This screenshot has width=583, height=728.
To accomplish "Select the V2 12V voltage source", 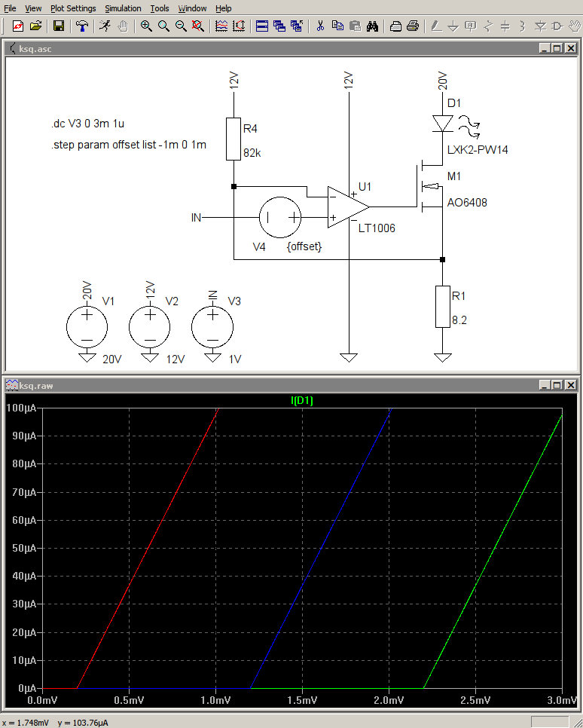I will [x=149, y=327].
